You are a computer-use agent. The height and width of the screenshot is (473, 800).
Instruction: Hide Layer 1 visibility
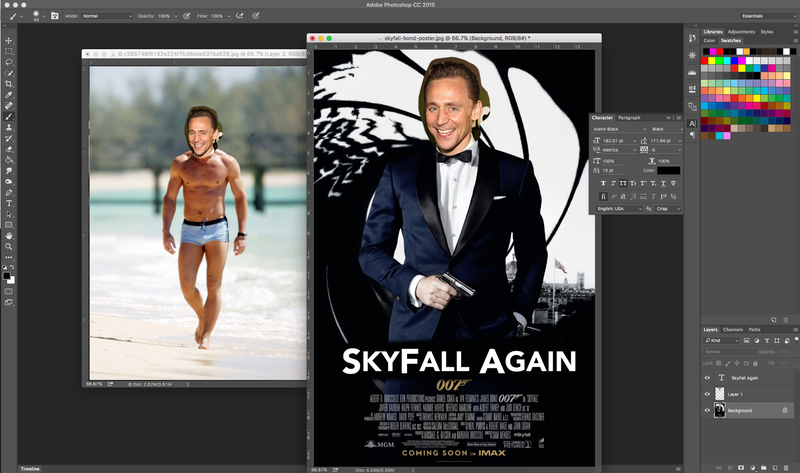click(707, 394)
